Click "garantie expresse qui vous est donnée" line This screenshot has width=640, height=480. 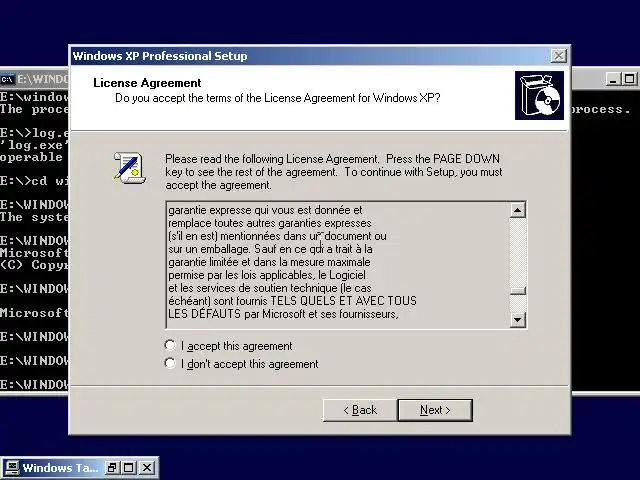click(265, 210)
